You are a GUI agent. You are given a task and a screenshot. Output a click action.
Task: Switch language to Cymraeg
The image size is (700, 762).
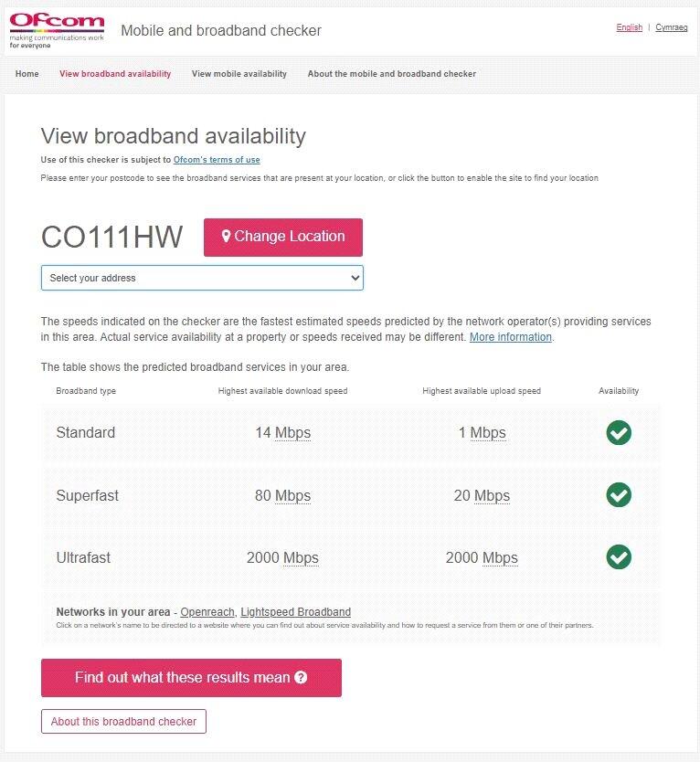click(672, 27)
